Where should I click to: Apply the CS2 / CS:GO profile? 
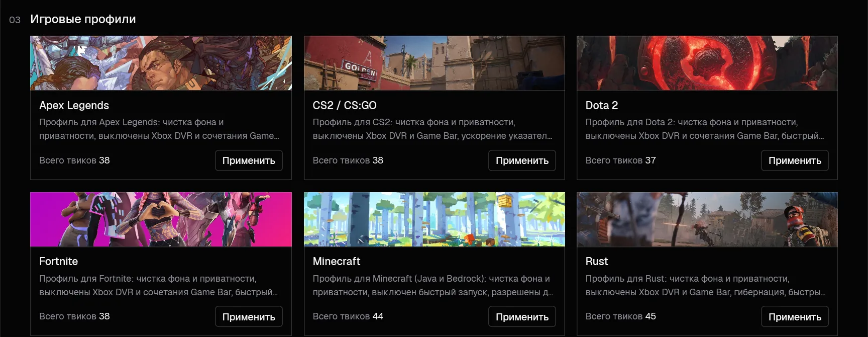click(x=522, y=160)
